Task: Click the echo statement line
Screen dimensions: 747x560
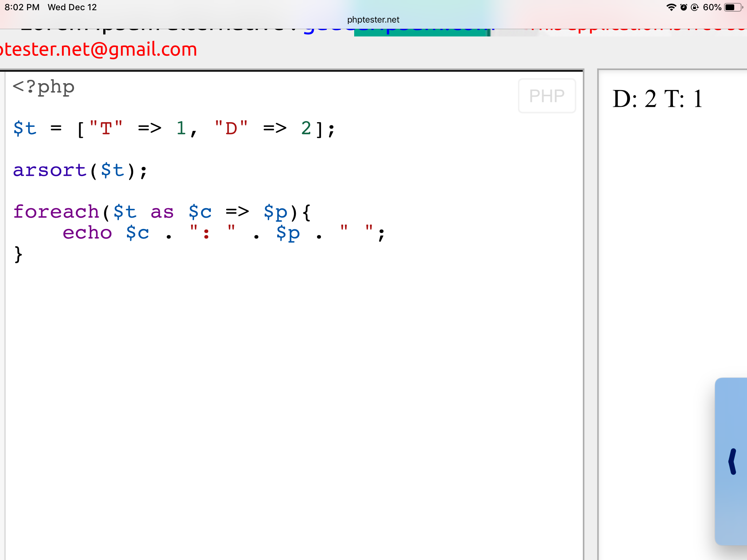Action: [x=224, y=233]
